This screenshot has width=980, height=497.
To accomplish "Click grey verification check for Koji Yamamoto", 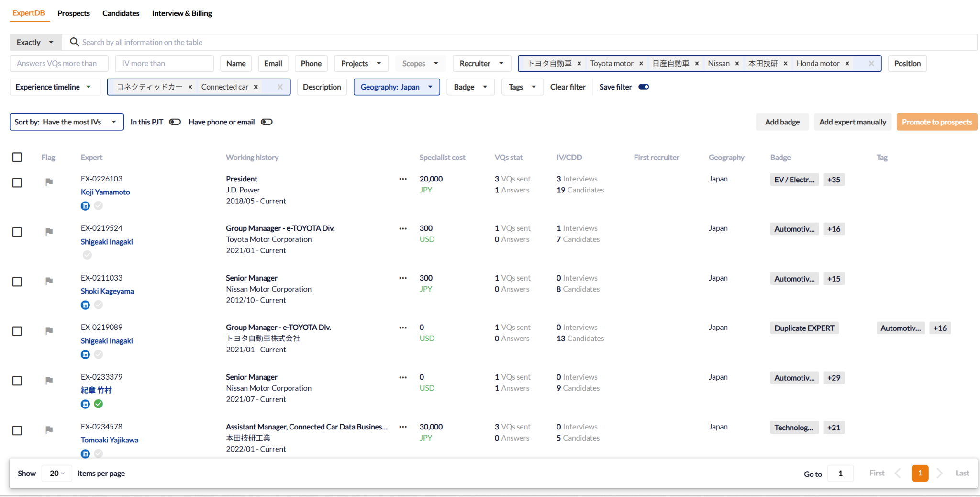I will click(99, 206).
